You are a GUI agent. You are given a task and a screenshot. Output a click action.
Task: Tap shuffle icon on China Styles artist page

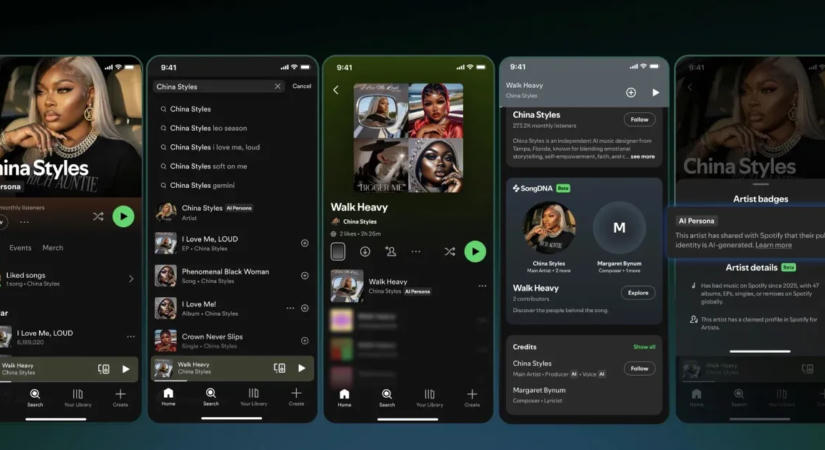(x=98, y=216)
